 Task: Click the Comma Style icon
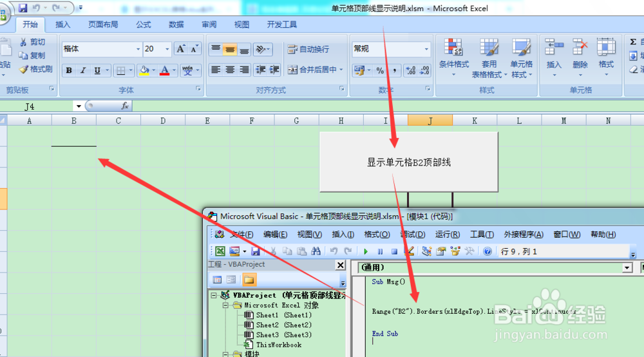(x=394, y=71)
